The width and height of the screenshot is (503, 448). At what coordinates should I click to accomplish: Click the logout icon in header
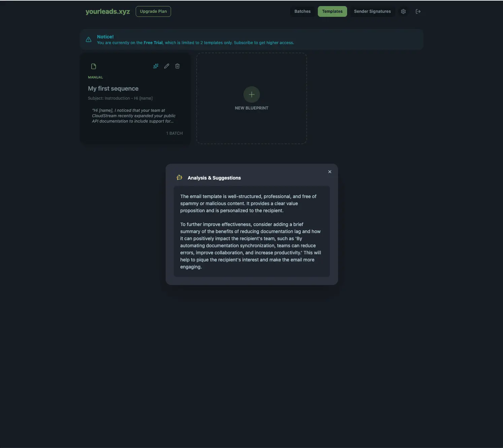tap(418, 11)
